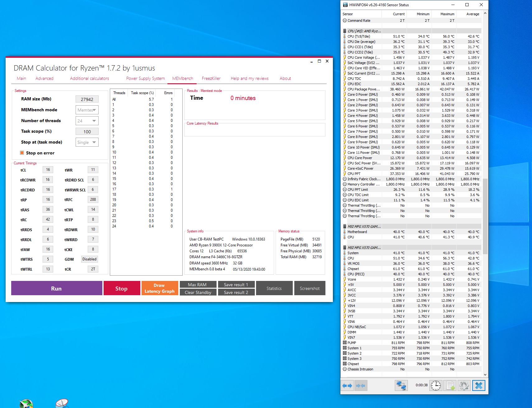Click the purple Run button

click(x=57, y=288)
